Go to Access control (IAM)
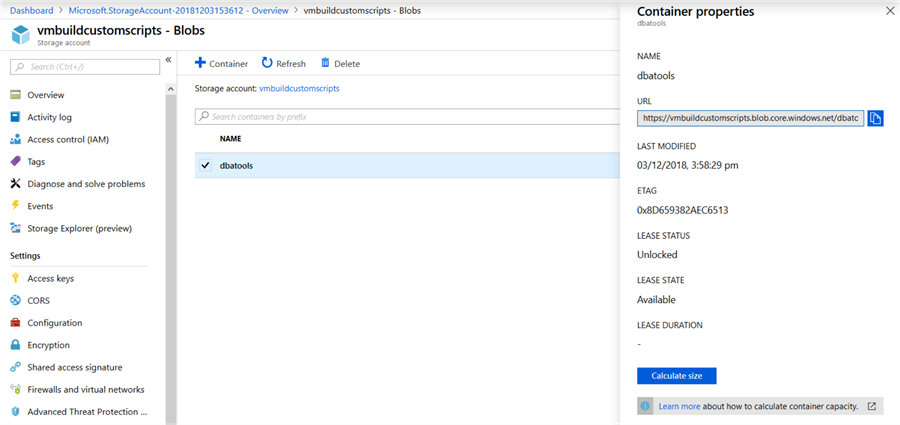The width and height of the screenshot is (900, 425). (68, 140)
